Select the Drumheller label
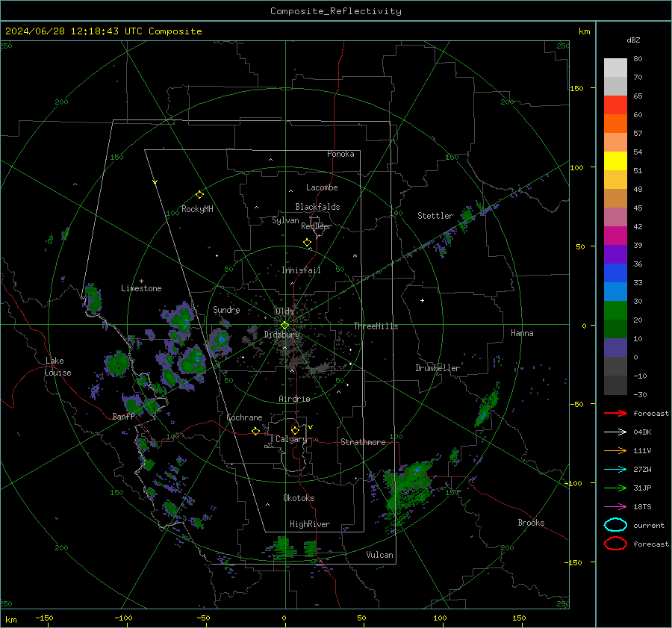The height and width of the screenshot is (628, 672). point(438,368)
